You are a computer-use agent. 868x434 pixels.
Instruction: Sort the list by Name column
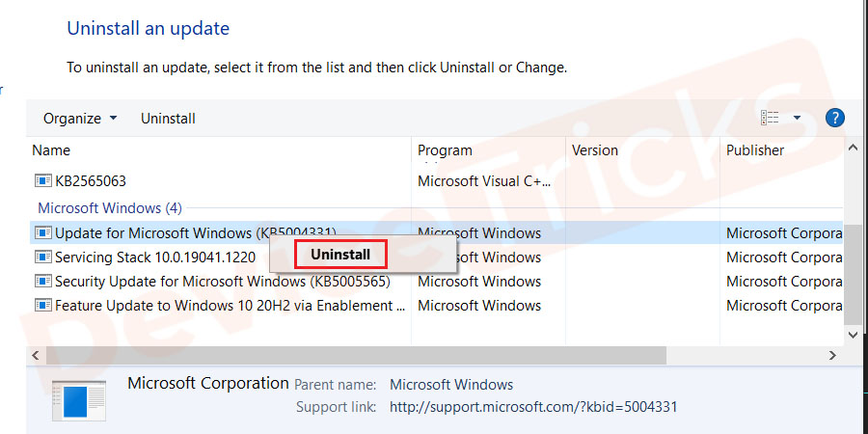pos(219,150)
